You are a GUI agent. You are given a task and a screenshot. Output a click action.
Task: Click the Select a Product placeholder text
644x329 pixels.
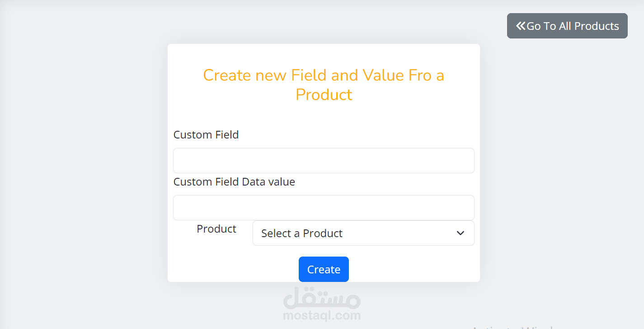[x=302, y=234]
